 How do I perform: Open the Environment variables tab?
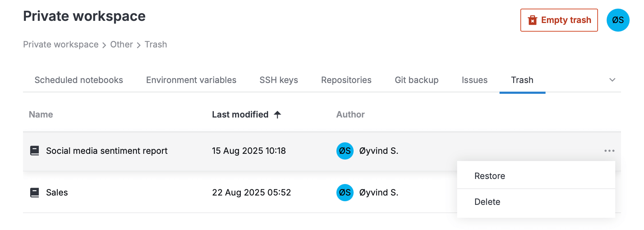pyautogui.click(x=191, y=80)
